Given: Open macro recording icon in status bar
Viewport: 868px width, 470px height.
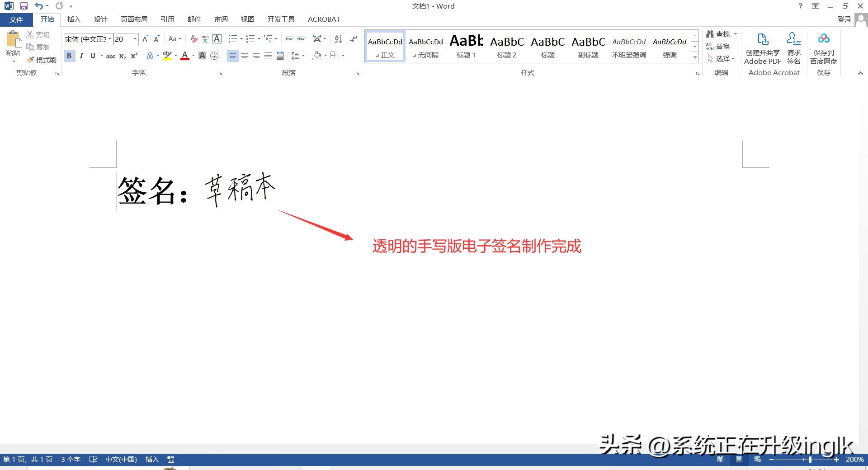Looking at the screenshot, I should 171,459.
